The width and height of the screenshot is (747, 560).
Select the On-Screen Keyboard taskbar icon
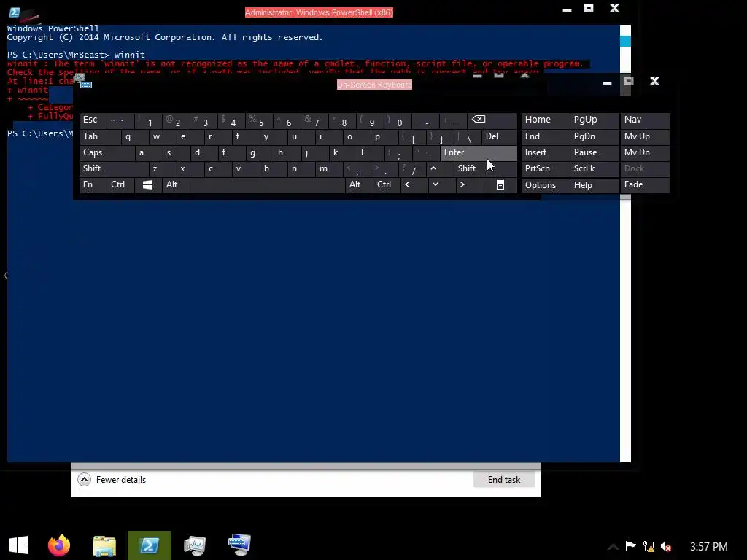point(239,545)
